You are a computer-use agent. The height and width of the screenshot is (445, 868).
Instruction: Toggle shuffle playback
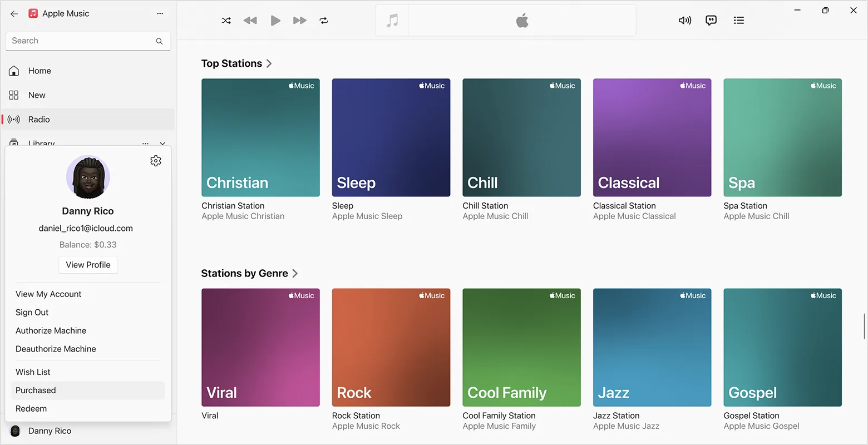click(x=226, y=21)
